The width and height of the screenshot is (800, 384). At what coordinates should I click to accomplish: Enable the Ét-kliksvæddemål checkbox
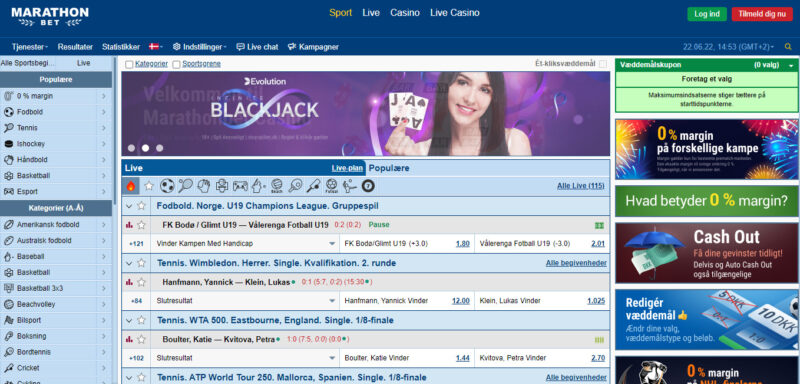click(x=603, y=64)
